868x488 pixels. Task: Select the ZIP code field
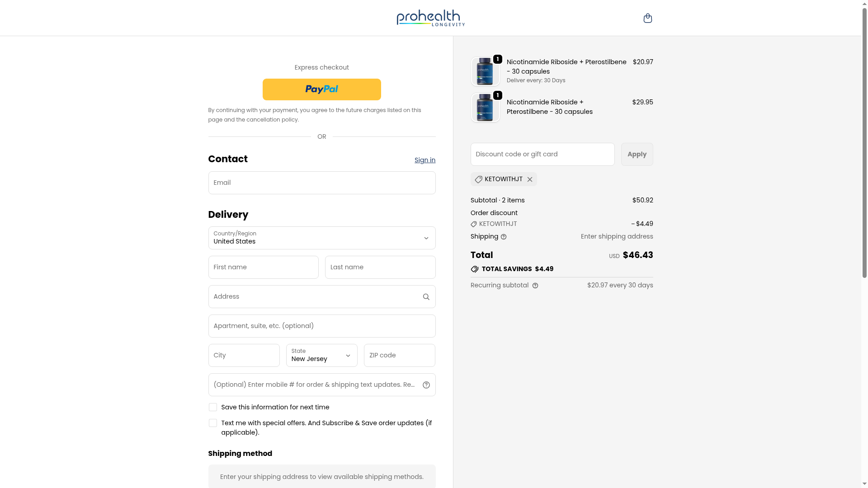tap(399, 356)
